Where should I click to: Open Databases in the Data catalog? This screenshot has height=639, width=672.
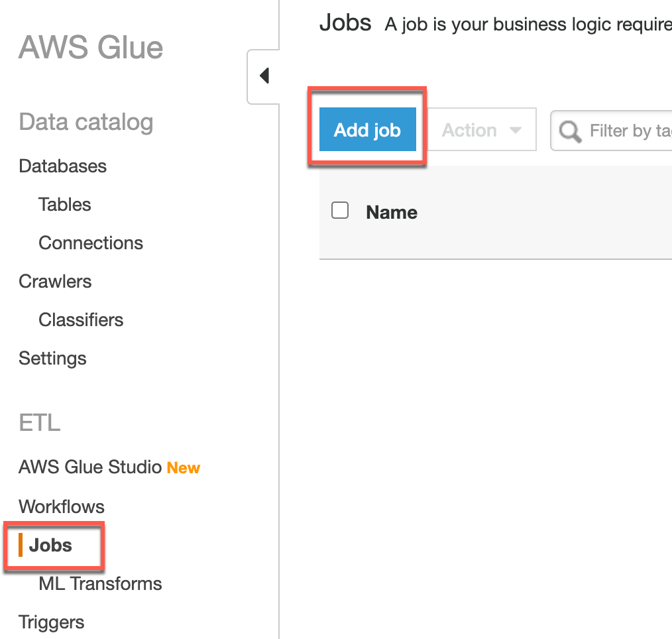tap(63, 166)
